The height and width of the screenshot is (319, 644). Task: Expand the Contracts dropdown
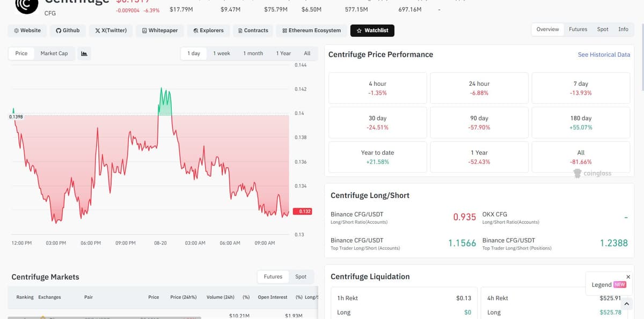coord(253,31)
